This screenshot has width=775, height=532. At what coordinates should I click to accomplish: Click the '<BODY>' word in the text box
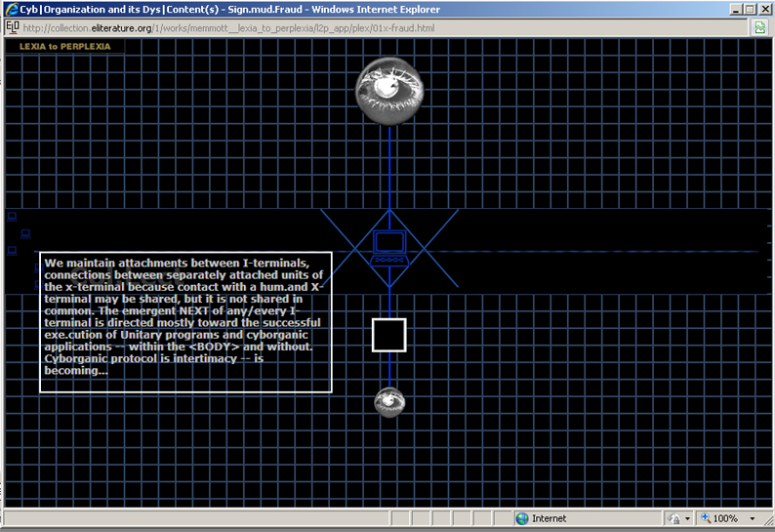(x=214, y=347)
